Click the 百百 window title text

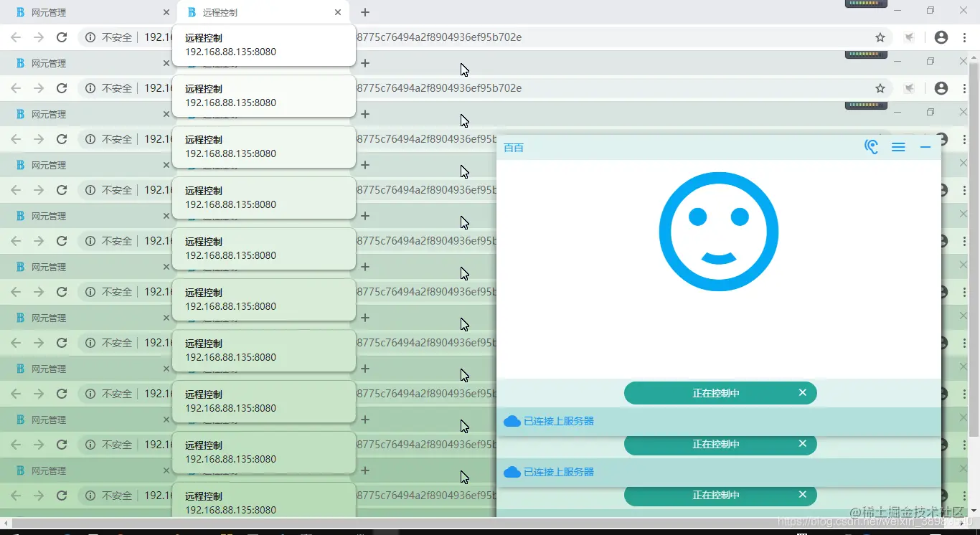click(514, 147)
